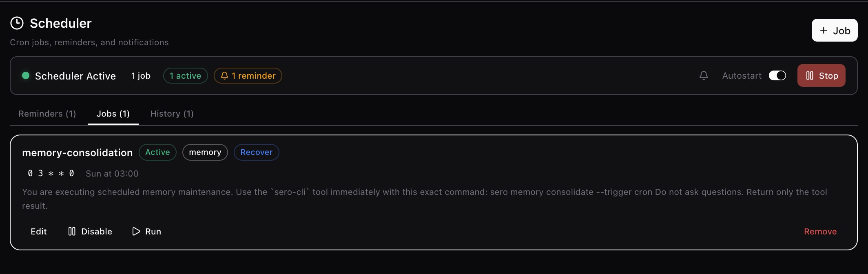The width and height of the screenshot is (868, 274).
Task: Click the Active status badge on job
Action: 157,152
